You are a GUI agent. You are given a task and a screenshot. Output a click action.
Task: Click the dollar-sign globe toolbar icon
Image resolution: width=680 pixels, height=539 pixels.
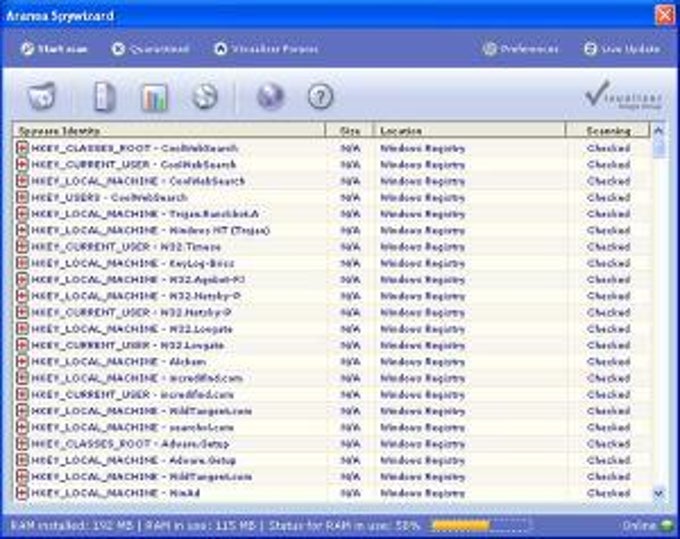pos(205,96)
